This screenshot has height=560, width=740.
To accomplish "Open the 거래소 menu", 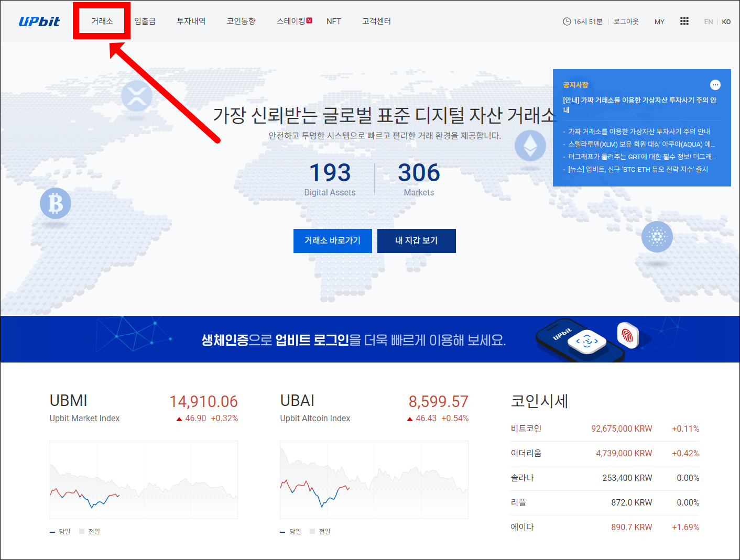I will click(x=102, y=21).
